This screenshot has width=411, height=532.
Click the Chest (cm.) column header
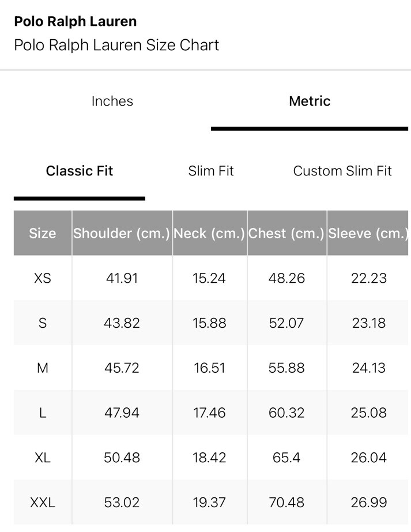pyautogui.click(x=287, y=233)
